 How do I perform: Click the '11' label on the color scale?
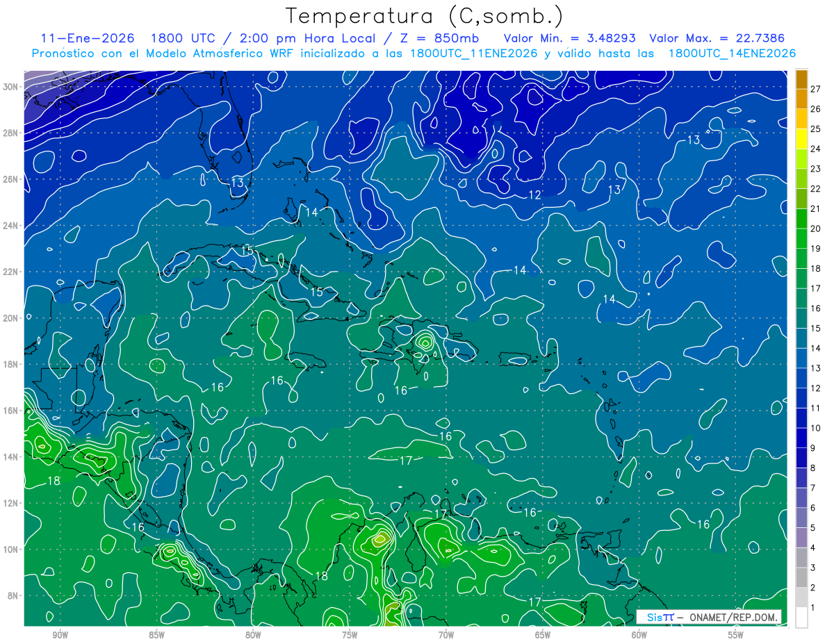(816, 408)
